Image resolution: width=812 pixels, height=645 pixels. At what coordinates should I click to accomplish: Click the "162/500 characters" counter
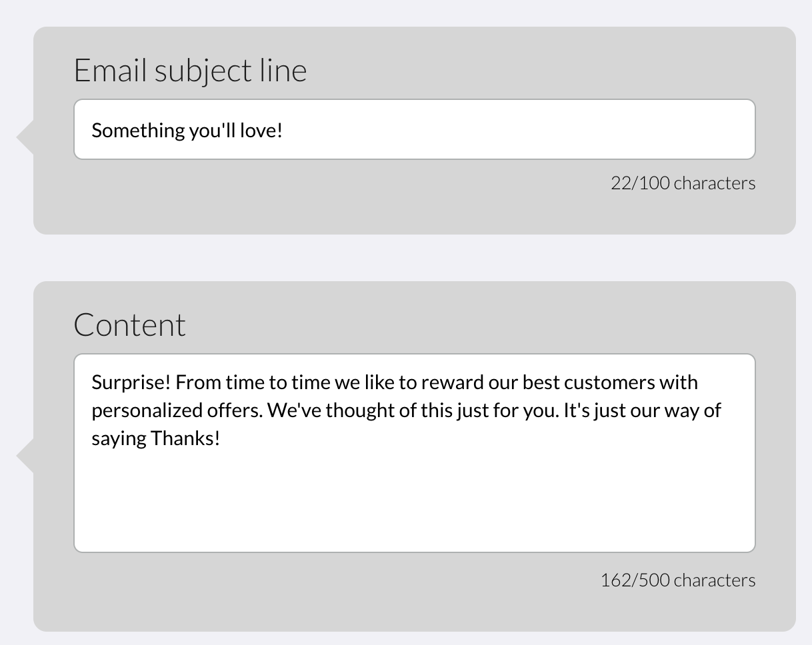coord(677,580)
